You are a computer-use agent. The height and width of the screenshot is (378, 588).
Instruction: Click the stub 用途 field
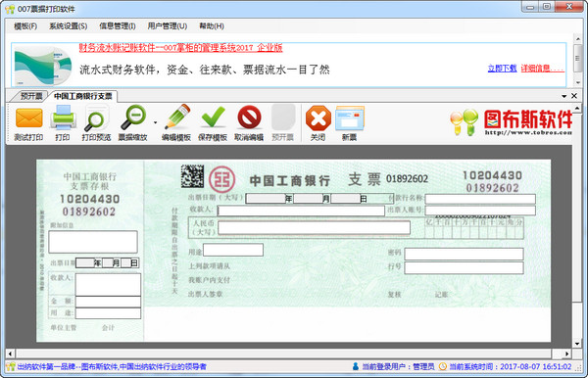[x=108, y=313]
